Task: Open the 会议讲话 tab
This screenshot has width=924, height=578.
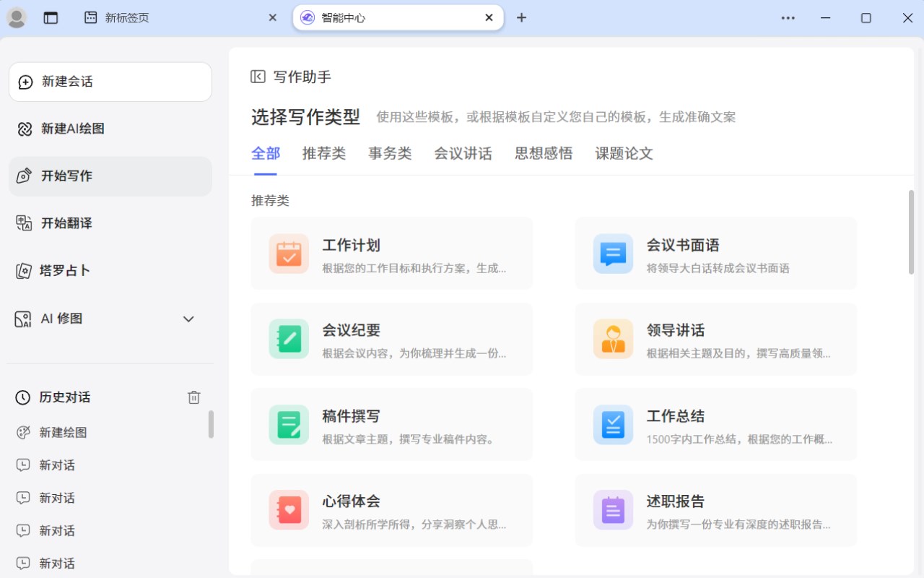Action: pos(463,153)
